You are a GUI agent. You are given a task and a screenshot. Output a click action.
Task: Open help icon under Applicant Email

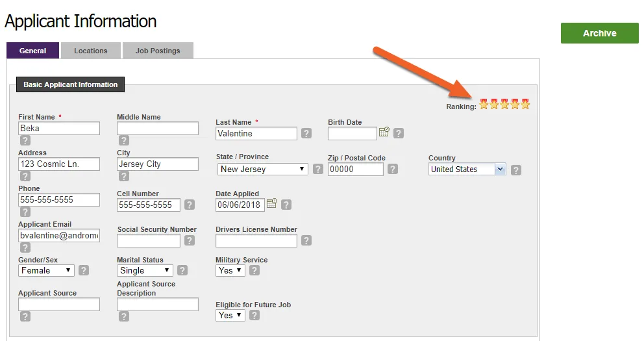[25, 247]
